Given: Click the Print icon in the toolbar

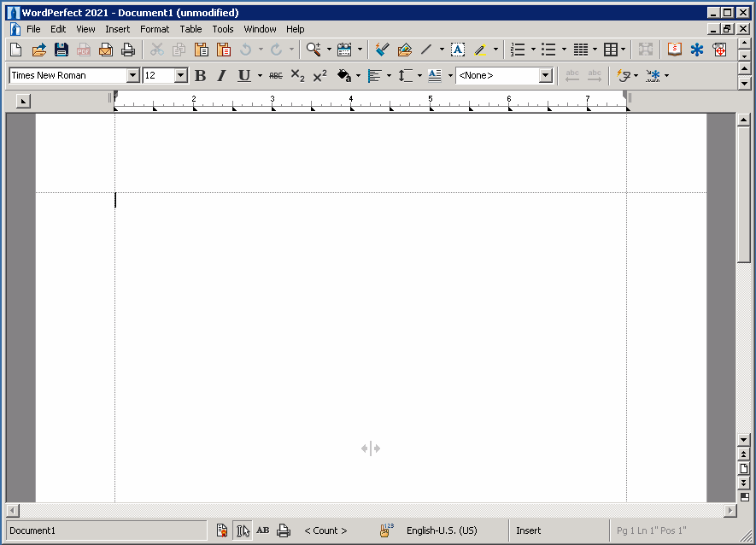Looking at the screenshot, I should pos(128,50).
